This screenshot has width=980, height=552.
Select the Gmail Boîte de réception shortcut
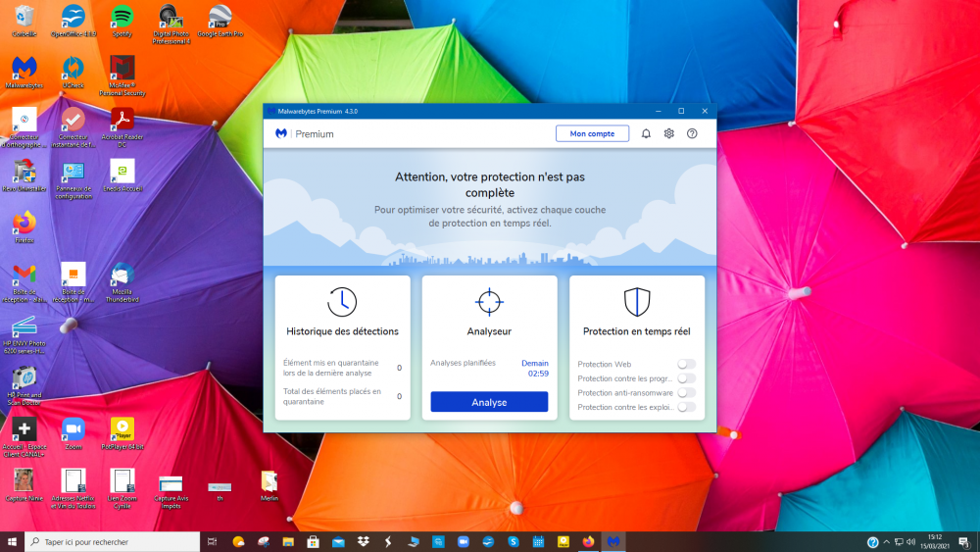pyautogui.click(x=24, y=282)
